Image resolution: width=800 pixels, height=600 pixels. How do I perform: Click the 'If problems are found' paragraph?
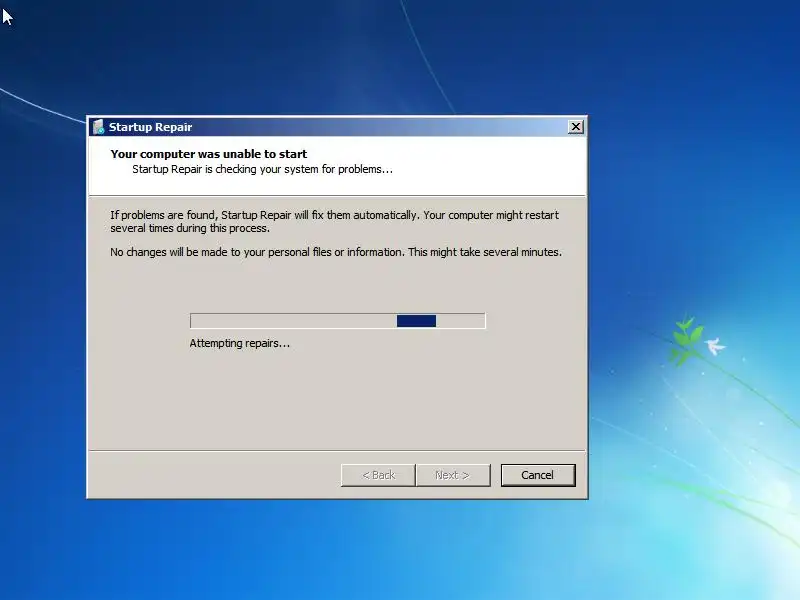pyautogui.click(x=335, y=221)
